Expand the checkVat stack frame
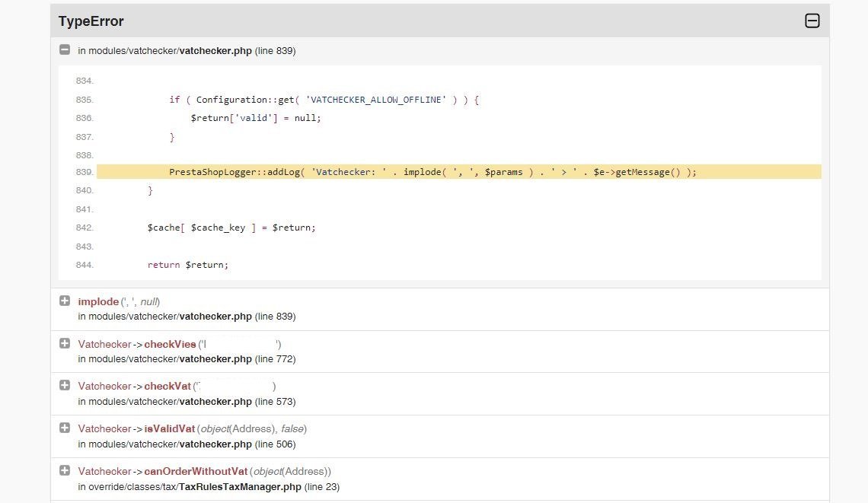Image resolution: width=868 pixels, height=503 pixels. 65,386
